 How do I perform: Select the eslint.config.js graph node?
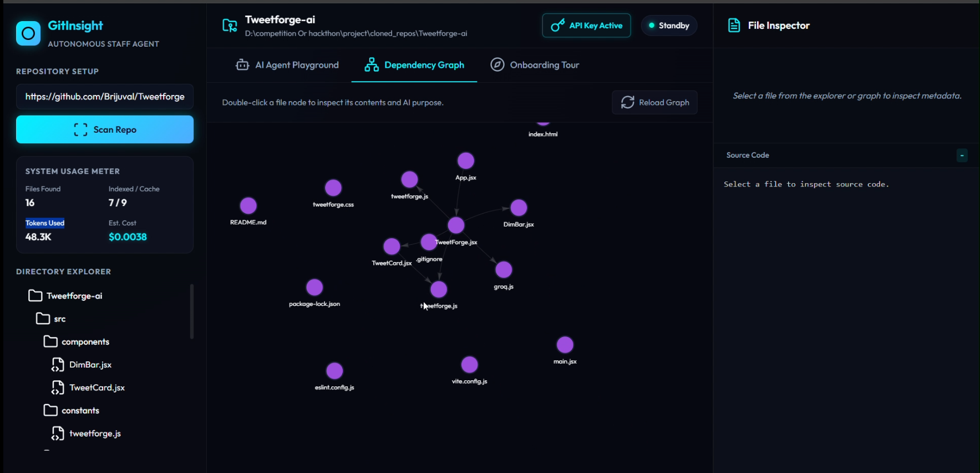334,371
